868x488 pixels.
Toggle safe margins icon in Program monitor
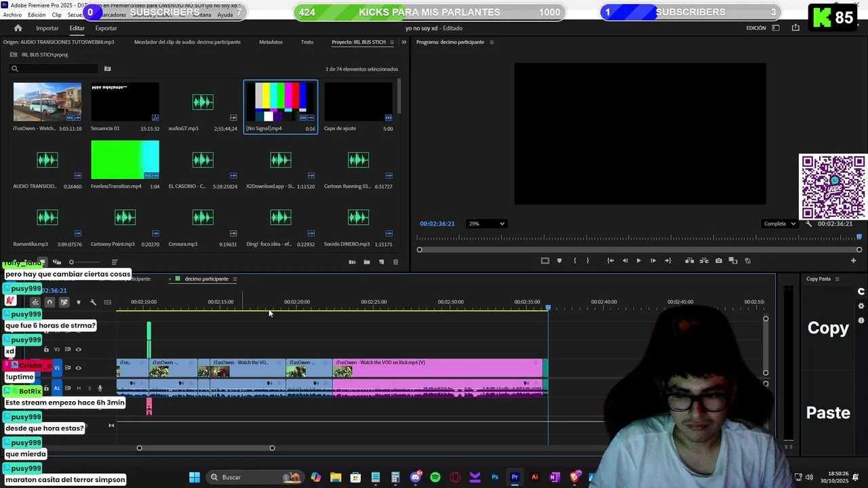pyautogui.click(x=545, y=260)
